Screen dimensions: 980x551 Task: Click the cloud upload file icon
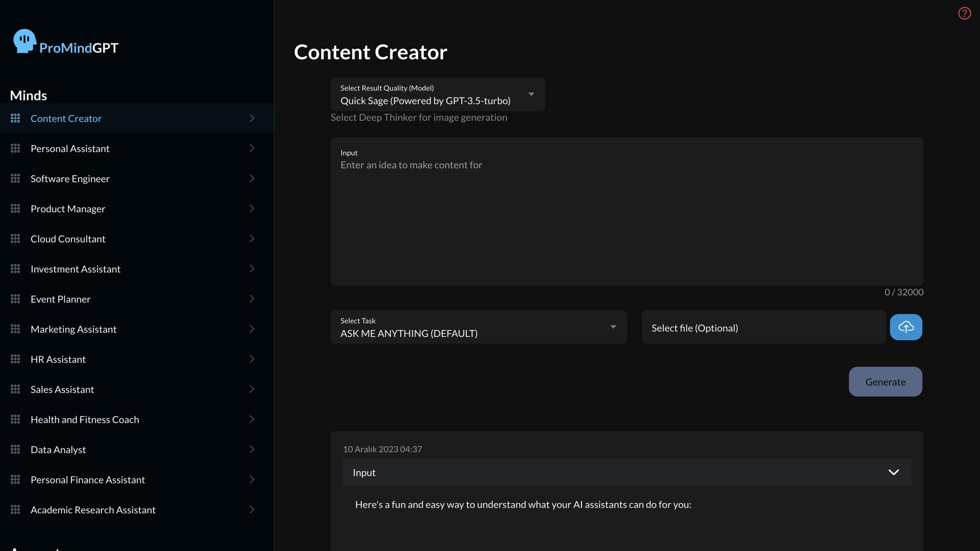(x=906, y=327)
